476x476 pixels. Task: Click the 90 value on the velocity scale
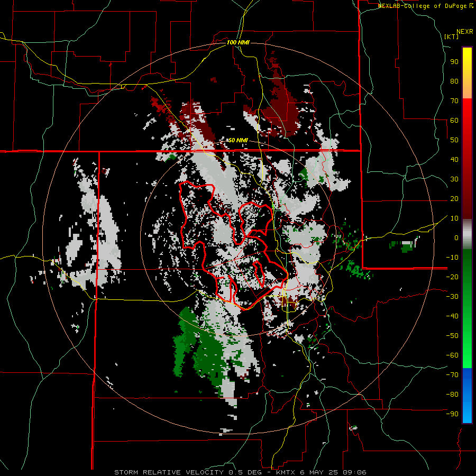(454, 62)
